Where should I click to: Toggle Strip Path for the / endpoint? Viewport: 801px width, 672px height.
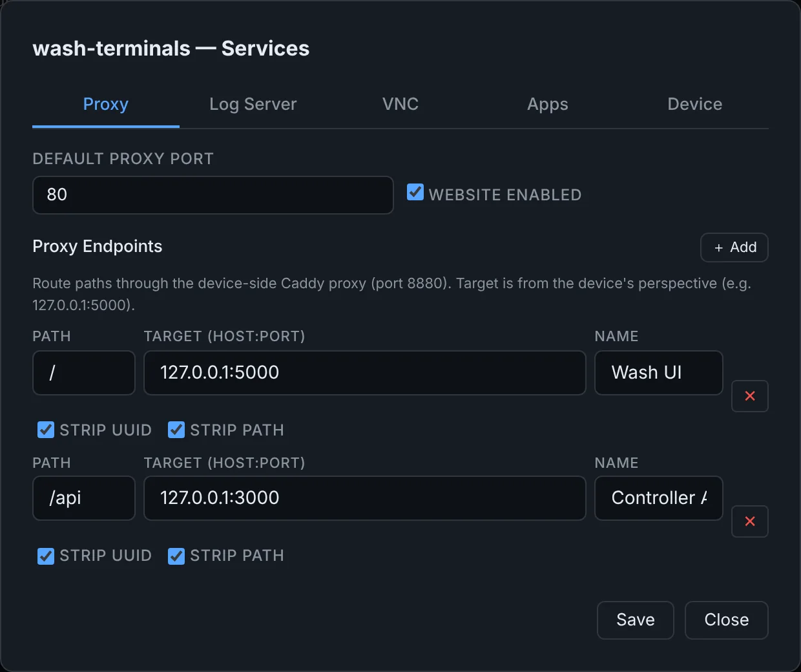point(176,430)
